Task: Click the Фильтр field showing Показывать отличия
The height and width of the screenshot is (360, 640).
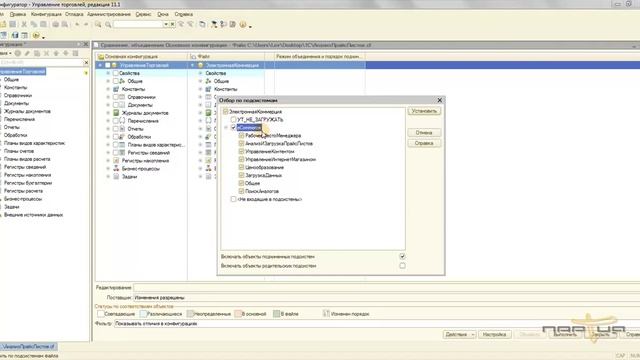Action: 376,324
